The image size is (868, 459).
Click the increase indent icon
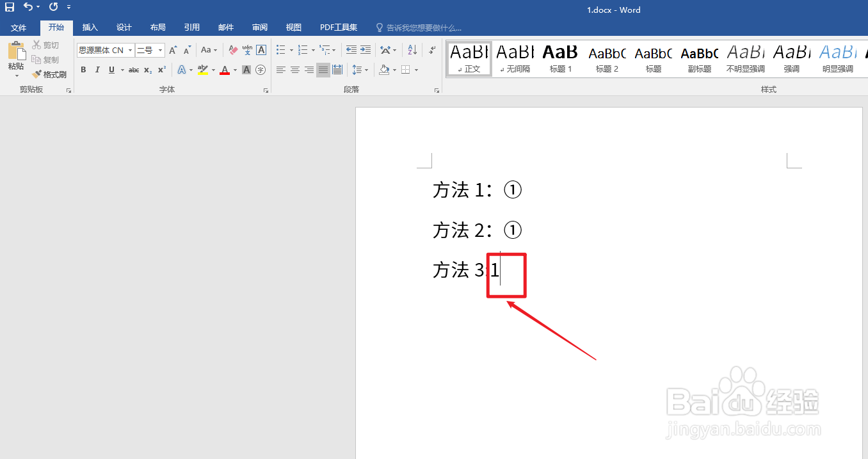(x=366, y=50)
